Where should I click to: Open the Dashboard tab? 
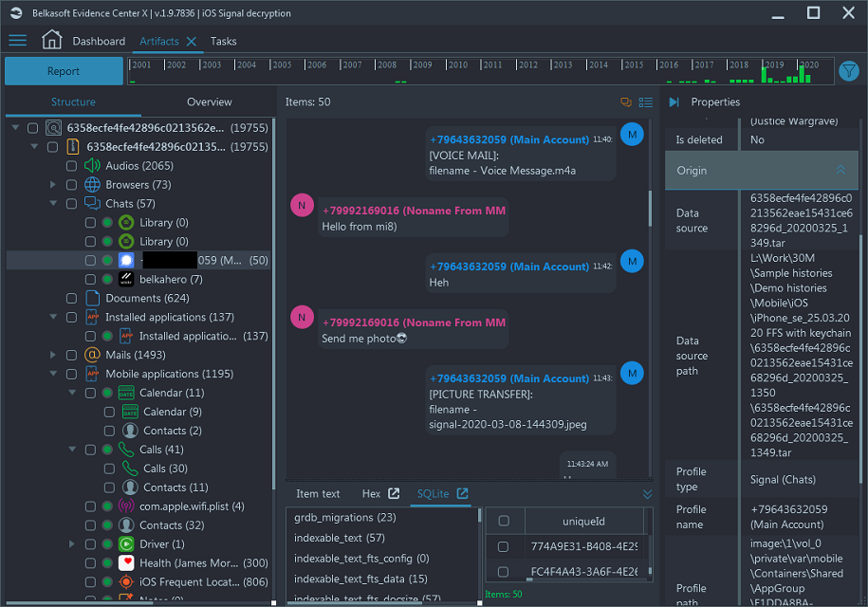click(99, 41)
